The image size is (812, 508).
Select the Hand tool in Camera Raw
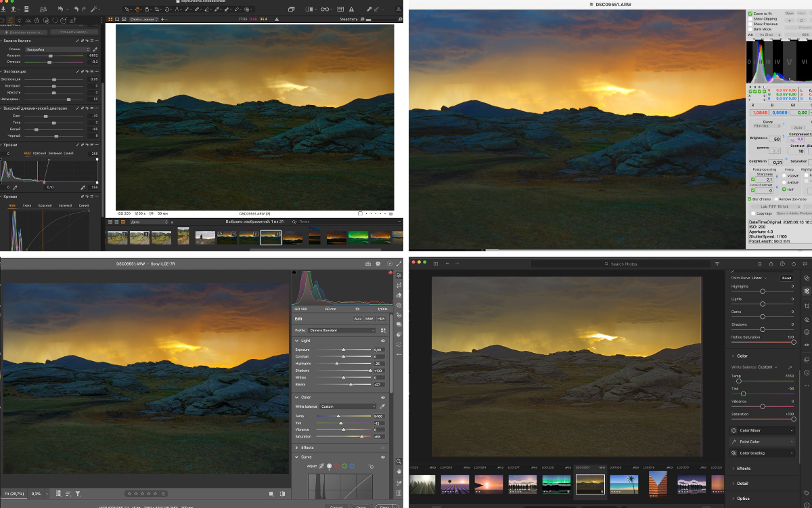[399, 471]
